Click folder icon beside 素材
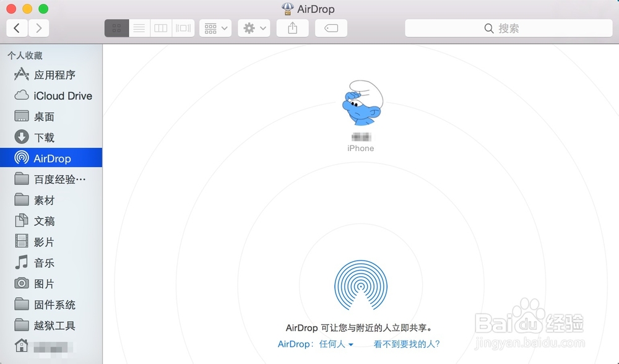This screenshot has width=619, height=364. pos(21,200)
